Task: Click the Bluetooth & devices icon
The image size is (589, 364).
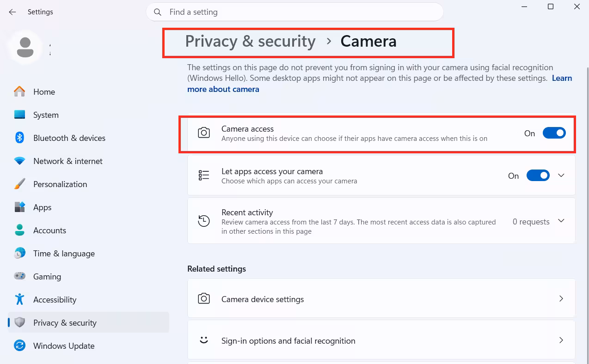Action: (19, 138)
